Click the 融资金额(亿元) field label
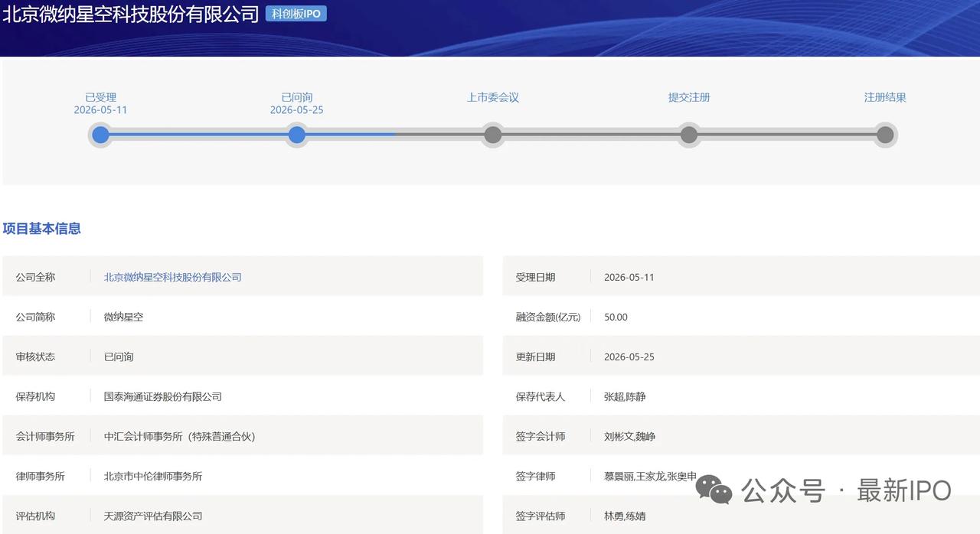 [x=548, y=317]
